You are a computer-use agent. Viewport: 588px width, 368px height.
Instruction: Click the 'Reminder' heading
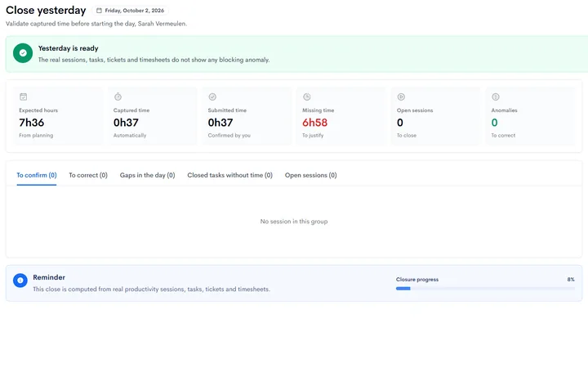click(49, 277)
